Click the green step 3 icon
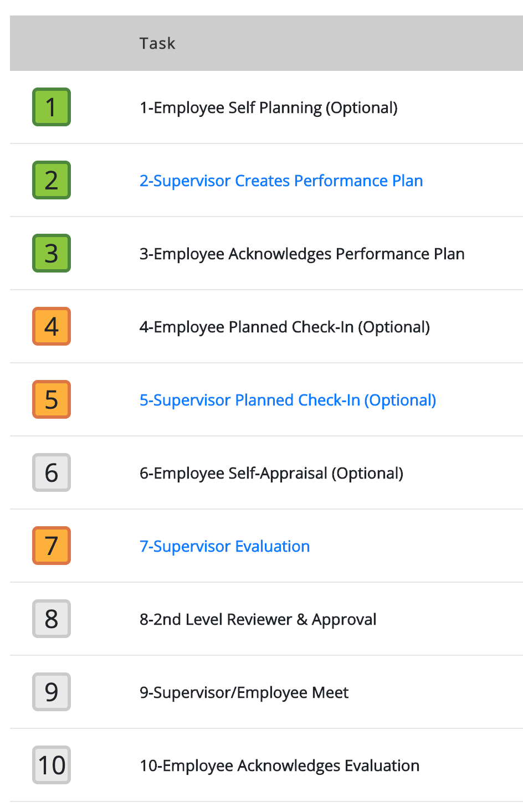Image resolution: width=523 pixels, height=812 pixels. pyautogui.click(x=52, y=253)
